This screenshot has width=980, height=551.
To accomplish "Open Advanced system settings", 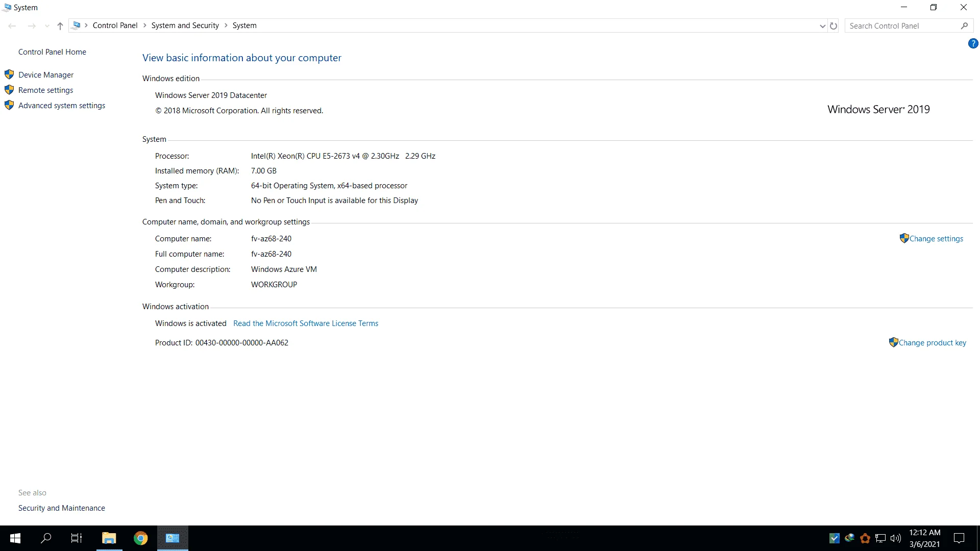I will [x=62, y=106].
